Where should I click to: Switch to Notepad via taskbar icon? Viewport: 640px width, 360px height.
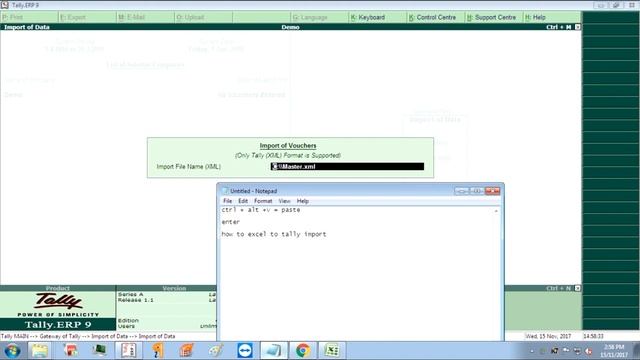273,351
